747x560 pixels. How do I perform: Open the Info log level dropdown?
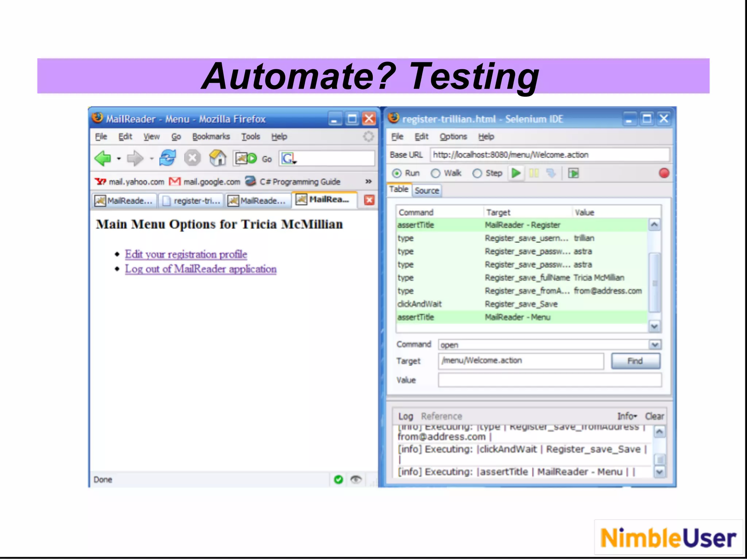627,416
